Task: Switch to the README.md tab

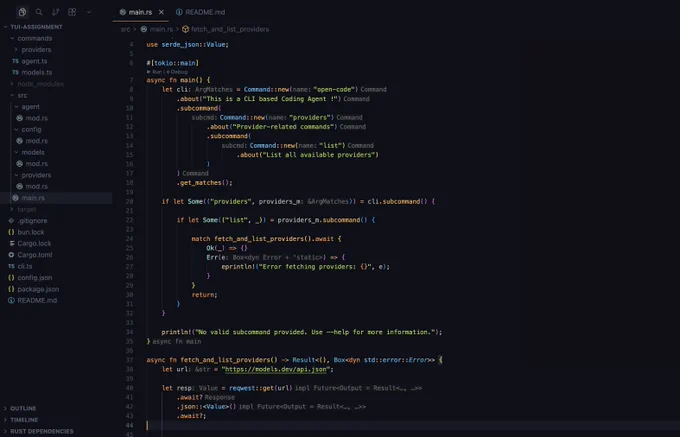Action: coord(200,12)
